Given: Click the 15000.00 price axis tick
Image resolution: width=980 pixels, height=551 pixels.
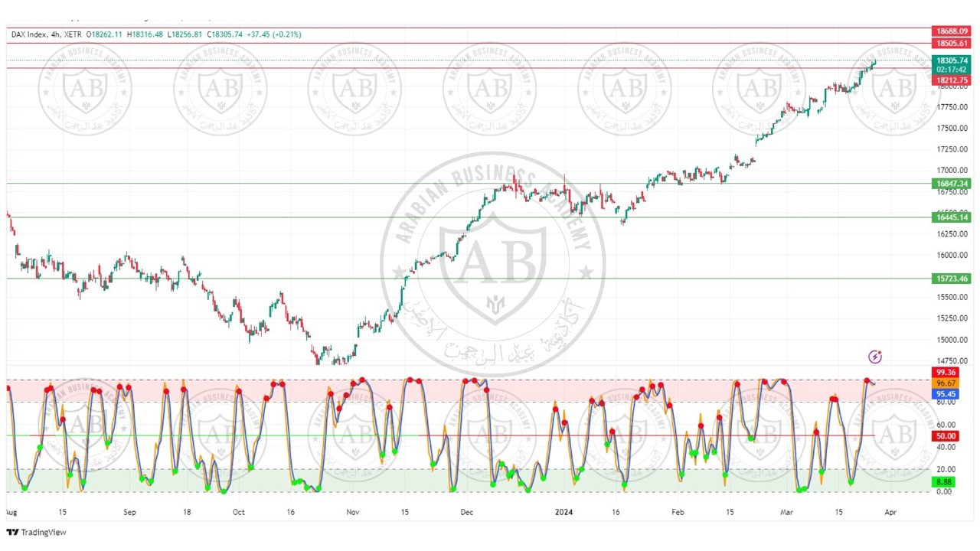Looking at the screenshot, I should 952,341.
